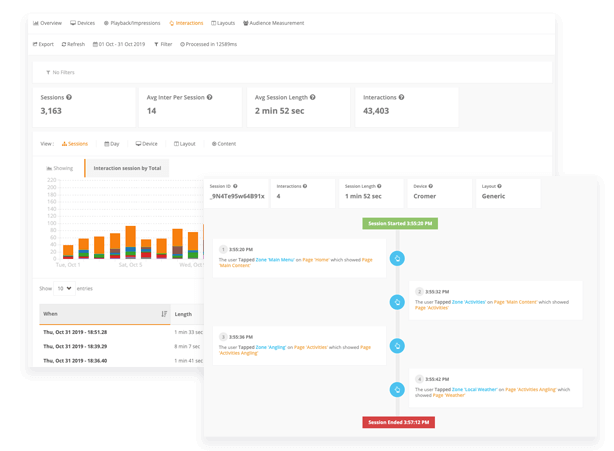This screenshot has height=451, width=614.
Task: Click the No Filters label
Action: coord(60,72)
